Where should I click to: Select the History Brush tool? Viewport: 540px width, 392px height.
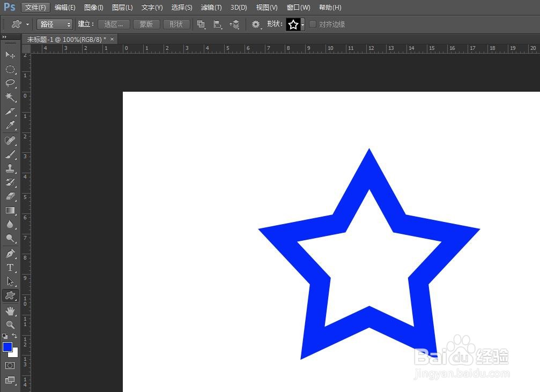pos(10,182)
